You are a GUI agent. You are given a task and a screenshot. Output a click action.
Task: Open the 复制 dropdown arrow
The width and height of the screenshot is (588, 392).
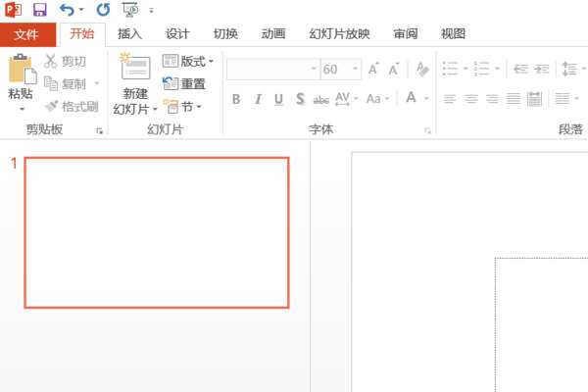coord(96,83)
